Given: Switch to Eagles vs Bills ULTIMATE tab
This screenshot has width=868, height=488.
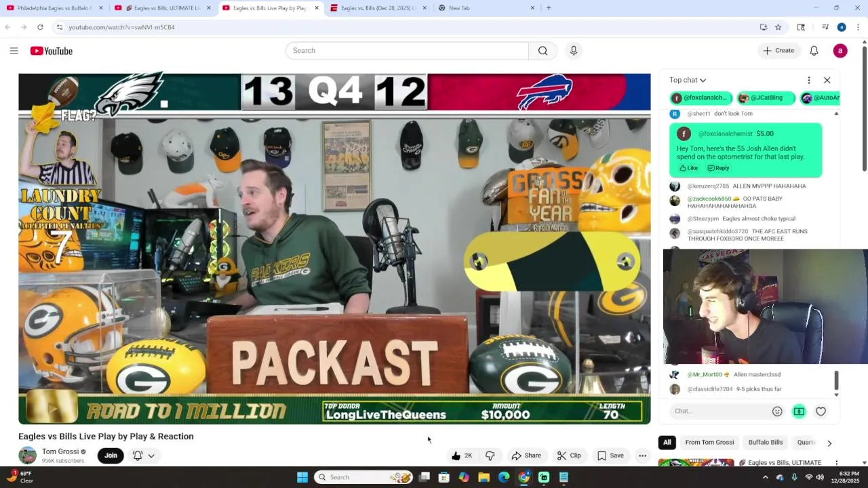Looking at the screenshot, I should [163, 8].
